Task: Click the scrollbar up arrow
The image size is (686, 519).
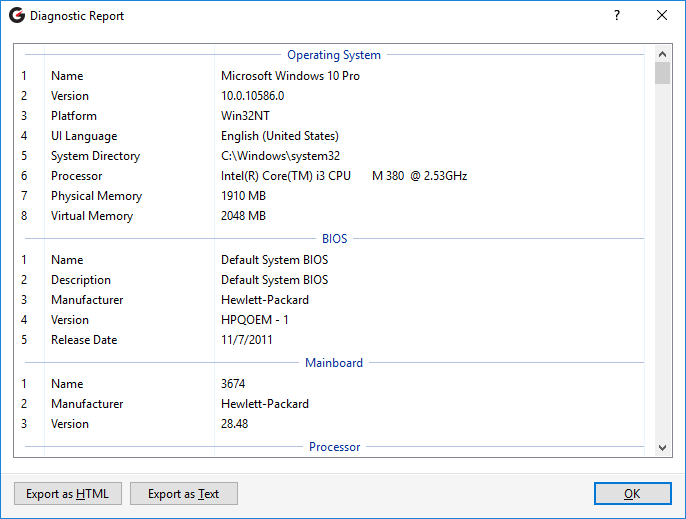Action: (662, 54)
